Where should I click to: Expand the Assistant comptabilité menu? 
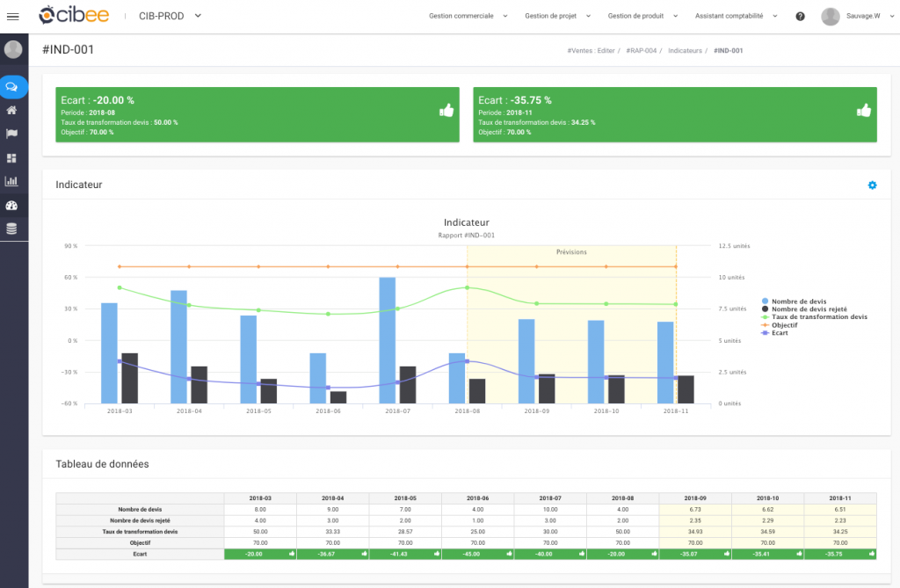pos(736,16)
